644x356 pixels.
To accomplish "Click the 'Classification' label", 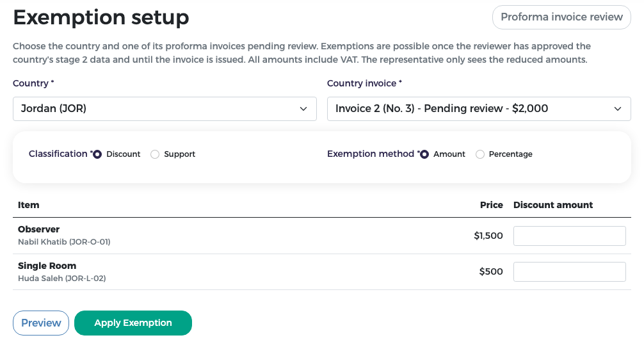I will pos(58,154).
